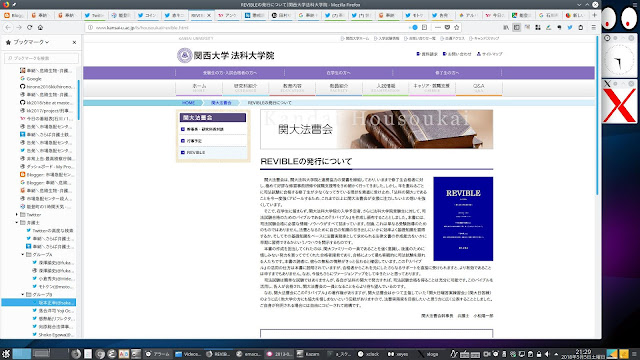This screenshot has height=360, width=640.
Task: Go back with the browser back arrow
Action: [x=8, y=27]
